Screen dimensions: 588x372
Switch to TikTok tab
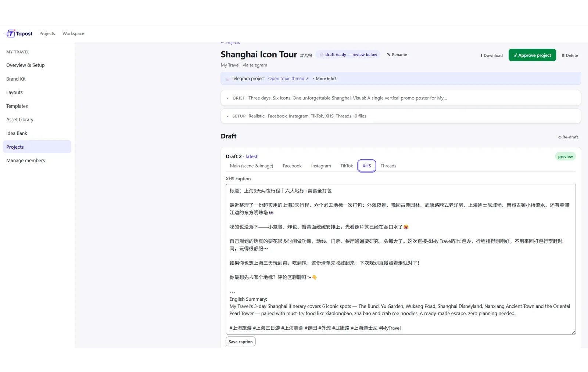coord(347,166)
